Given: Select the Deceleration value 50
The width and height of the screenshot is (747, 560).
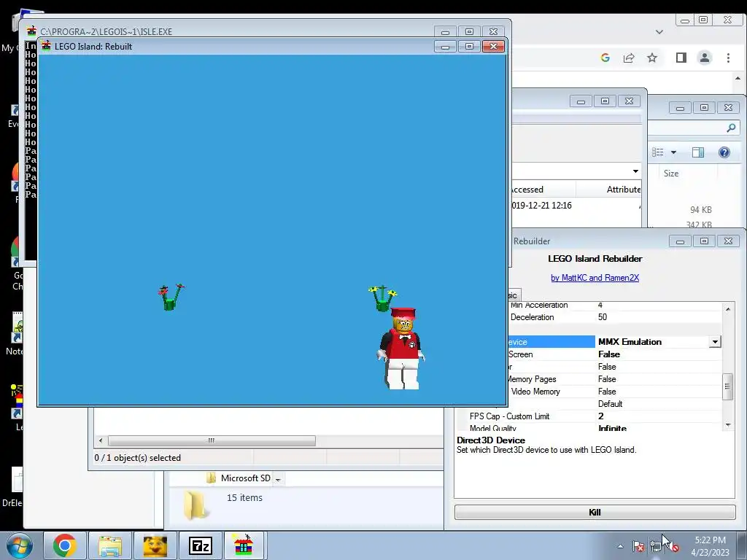Looking at the screenshot, I should pyautogui.click(x=603, y=317).
